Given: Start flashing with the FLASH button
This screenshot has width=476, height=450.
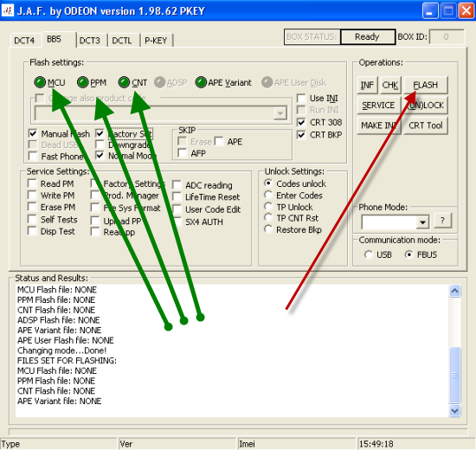Looking at the screenshot, I should pyautogui.click(x=426, y=85).
